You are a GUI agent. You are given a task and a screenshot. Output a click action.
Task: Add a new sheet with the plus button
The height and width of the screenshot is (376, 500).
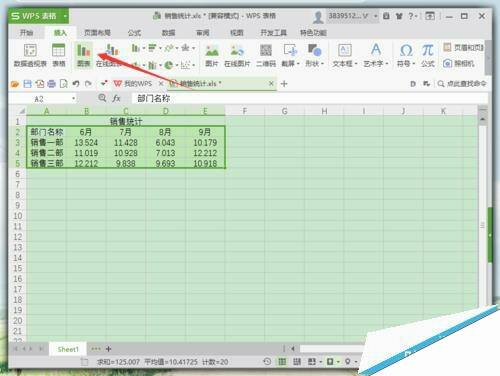tap(108, 349)
